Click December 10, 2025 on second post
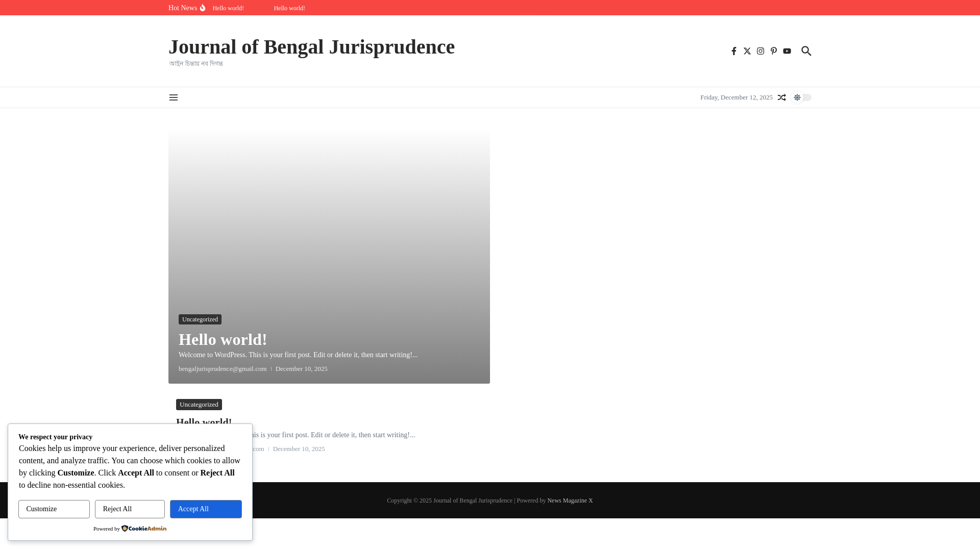The height and width of the screenshot is (551, 980). (x=299, y=449)
